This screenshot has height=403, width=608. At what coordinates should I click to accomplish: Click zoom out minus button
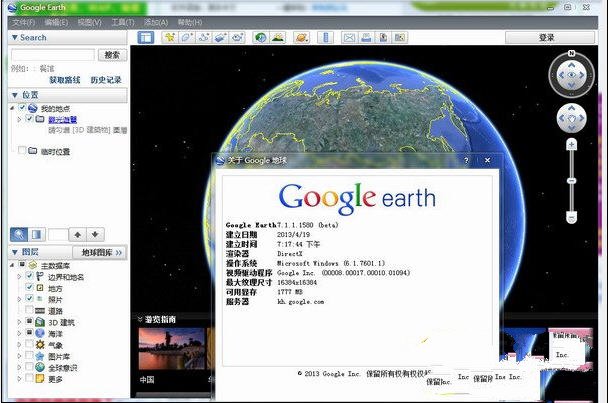571,218
